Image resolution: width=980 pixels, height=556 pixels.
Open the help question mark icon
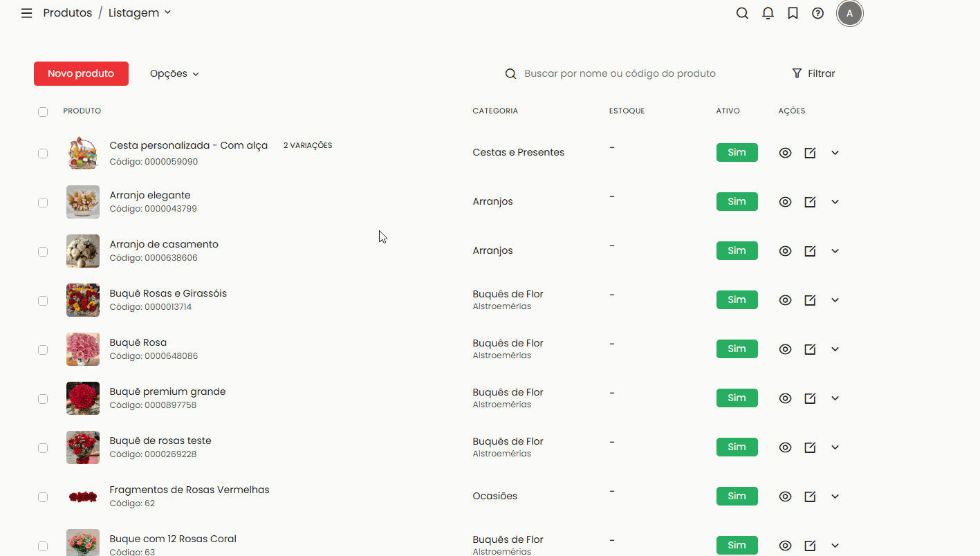(817, 13)
